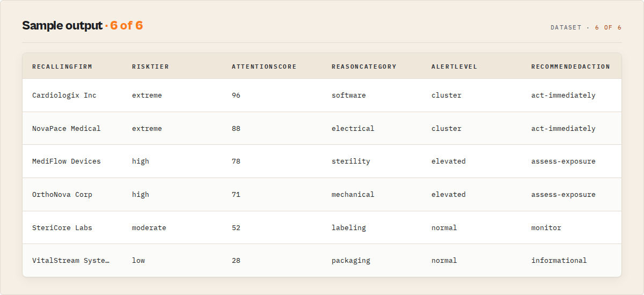Screen dimensions: 644x295
Task: Select the SteriCore Labs cell
Action: click(x=62, y=228)
